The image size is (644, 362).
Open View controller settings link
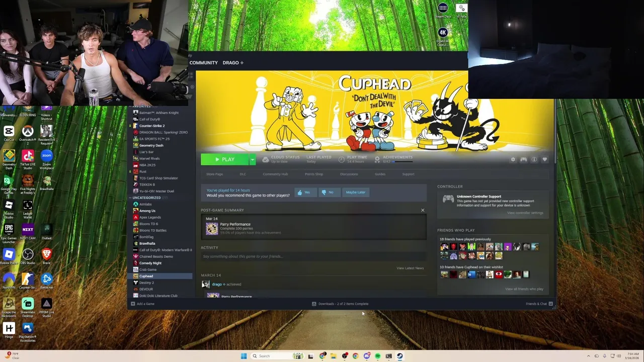tap(525, 213)
